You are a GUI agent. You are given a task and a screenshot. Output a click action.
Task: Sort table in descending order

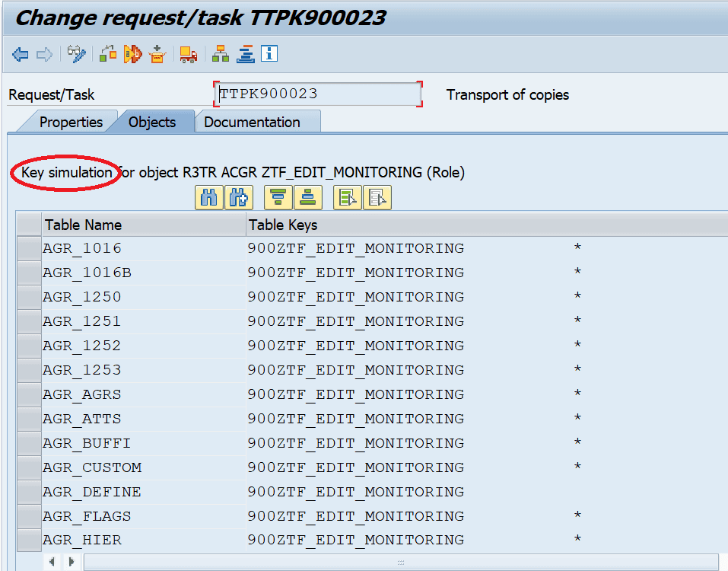click(x=308, y=198)
